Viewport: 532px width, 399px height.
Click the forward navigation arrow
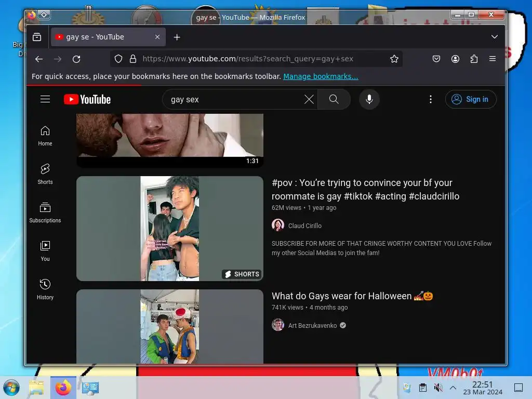point(58,59)
